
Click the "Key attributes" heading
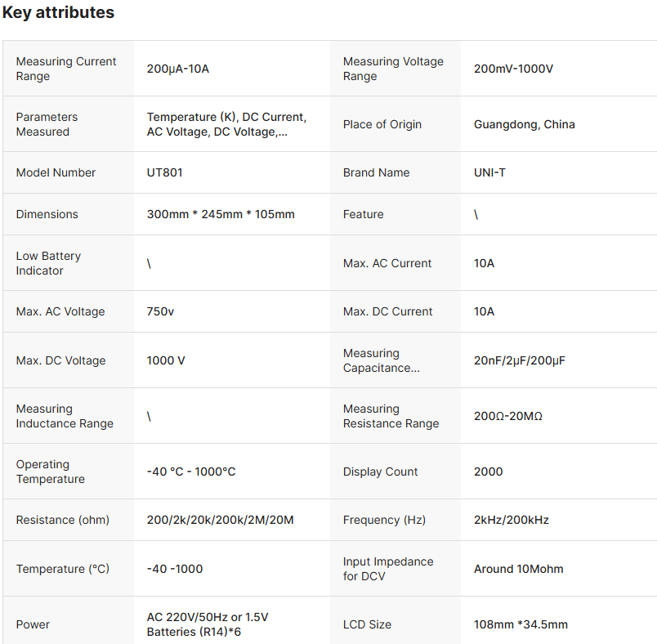(x=58, y=13)
